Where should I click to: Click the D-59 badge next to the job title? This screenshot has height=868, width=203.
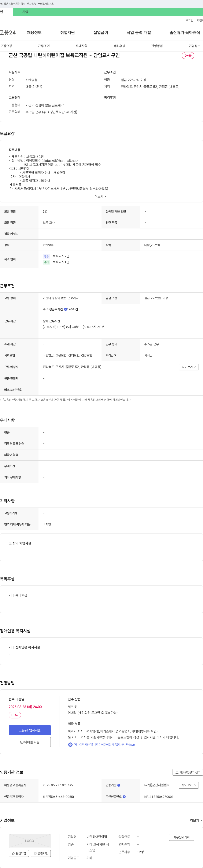188,56
